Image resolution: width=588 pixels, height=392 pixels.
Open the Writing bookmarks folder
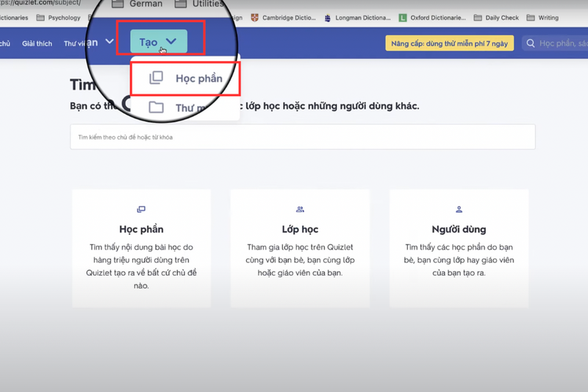point(542,18)
